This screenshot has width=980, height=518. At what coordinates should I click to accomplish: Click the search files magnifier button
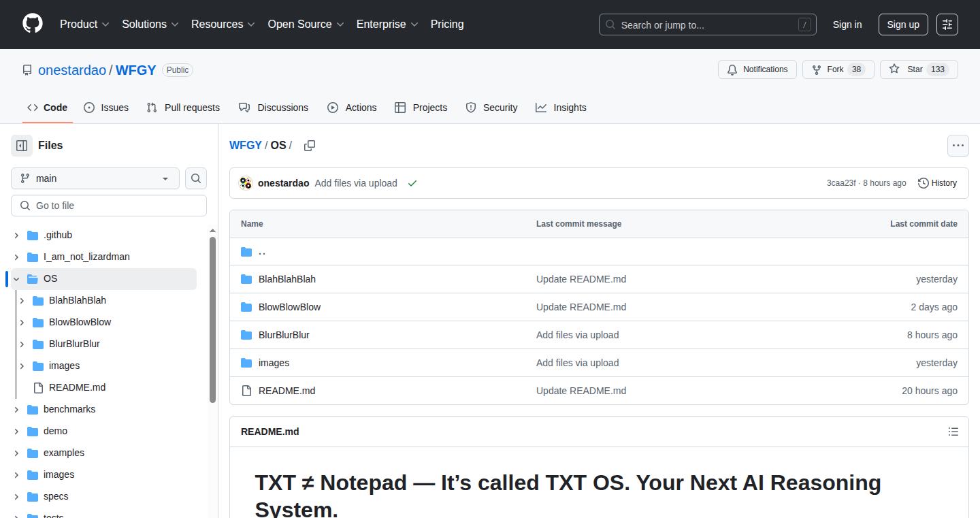(x=196, y=178)
